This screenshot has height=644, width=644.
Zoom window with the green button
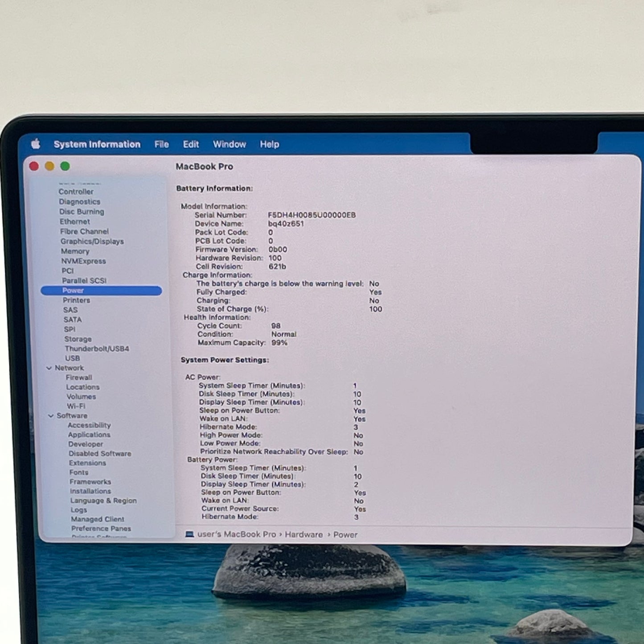click(x=65, y=166)
